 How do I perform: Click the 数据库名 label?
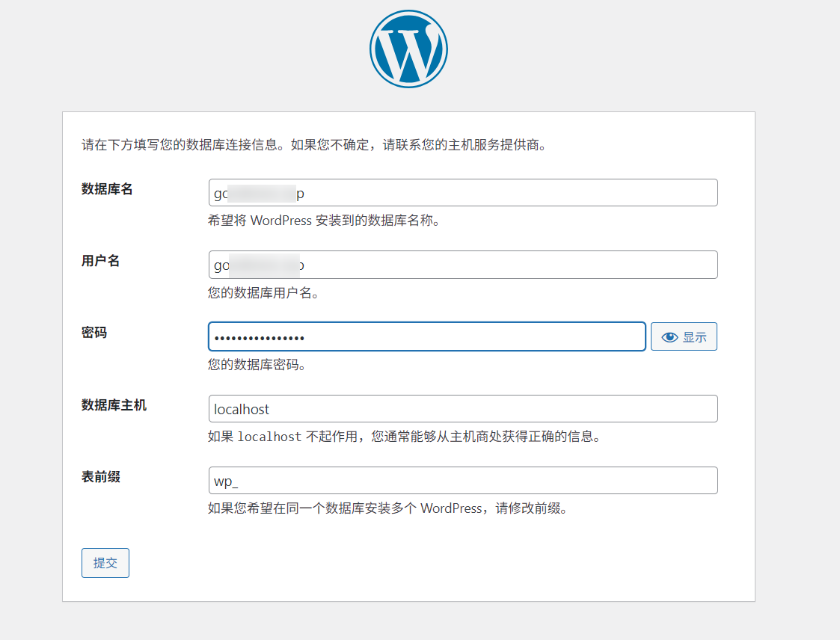[x=107, y=189]
